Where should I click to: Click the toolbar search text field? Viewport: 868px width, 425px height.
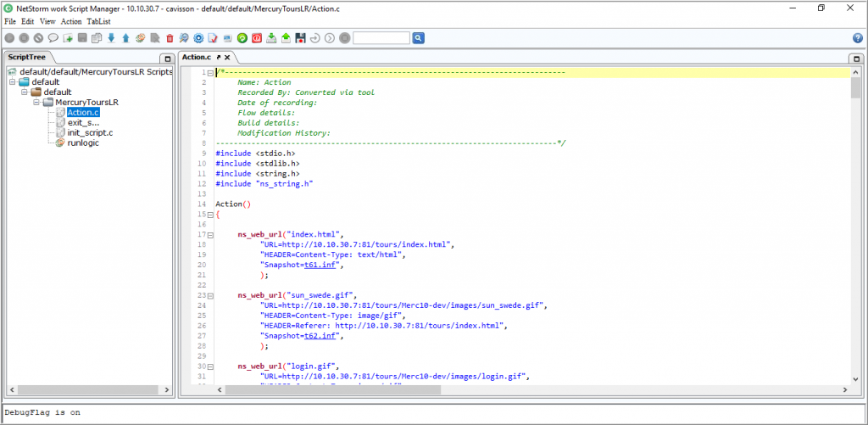tap(381, 38)
